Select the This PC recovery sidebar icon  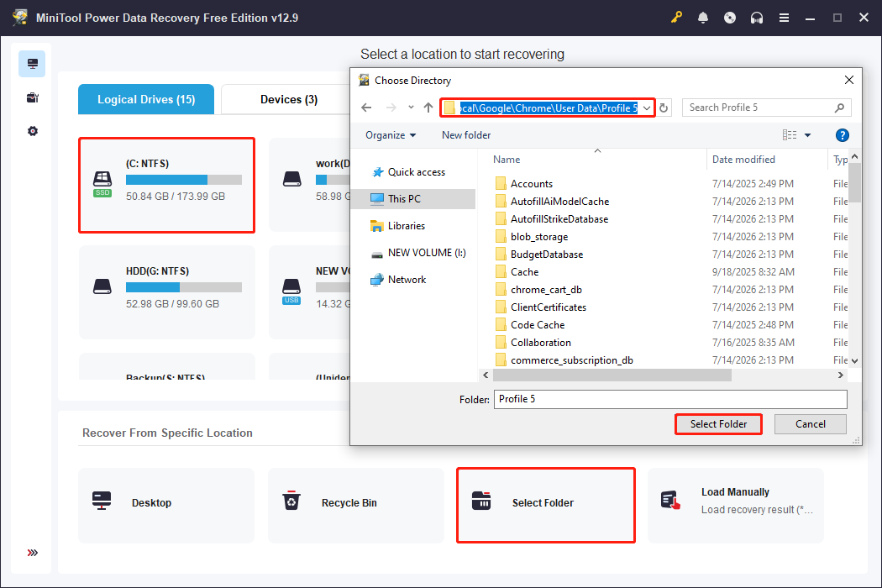point(32,64)
